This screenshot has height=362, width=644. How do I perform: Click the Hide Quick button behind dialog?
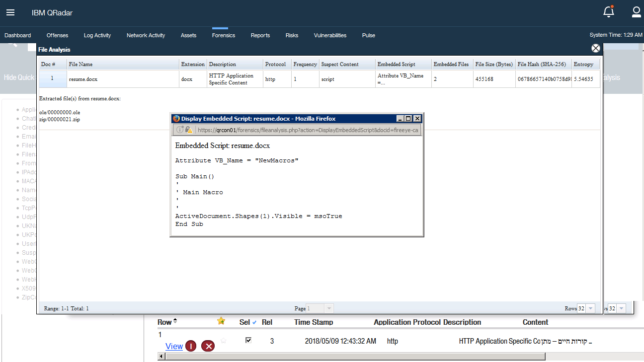pos(19,77)
